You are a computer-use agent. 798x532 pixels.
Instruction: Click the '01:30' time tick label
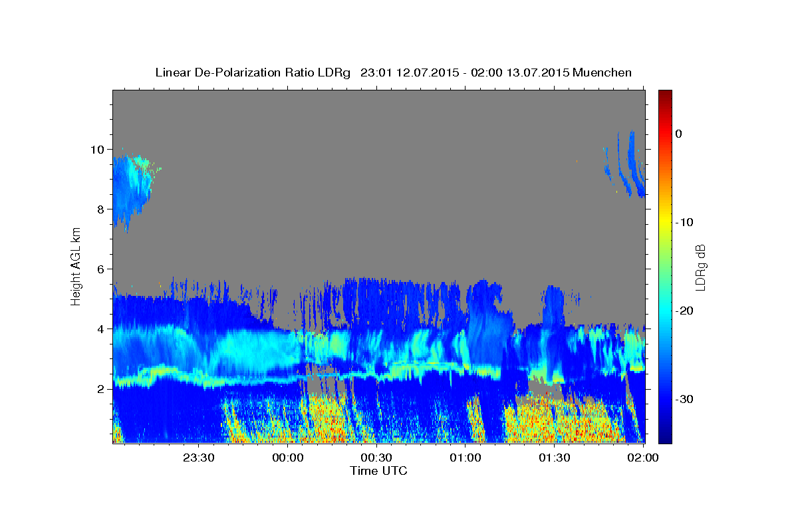pyautogui.click(x=555, y=458)
